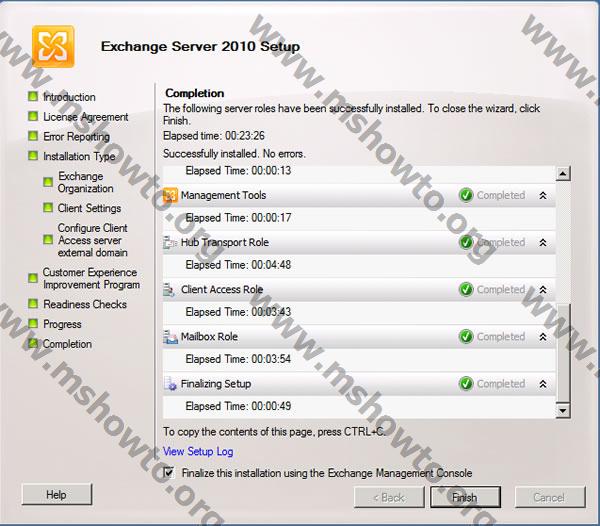Click the Hub Transport Role icon
This screenshot has height=526, width=600.
click(x=170, y=242)
